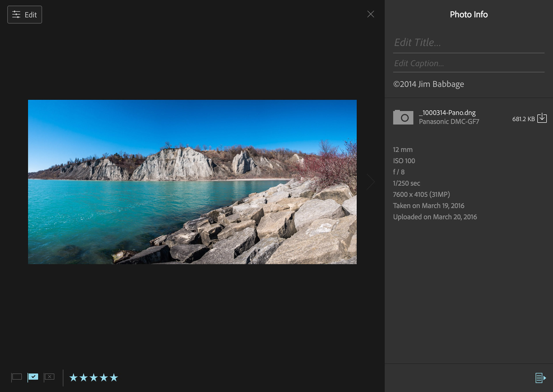553x392 pixels.
Task: Click the Edit Title field
Action: (x=469, y=43)
